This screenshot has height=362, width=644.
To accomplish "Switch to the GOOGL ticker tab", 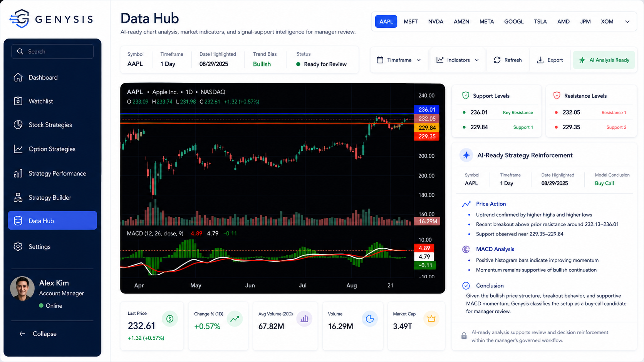I will click(x=514, y=22).
